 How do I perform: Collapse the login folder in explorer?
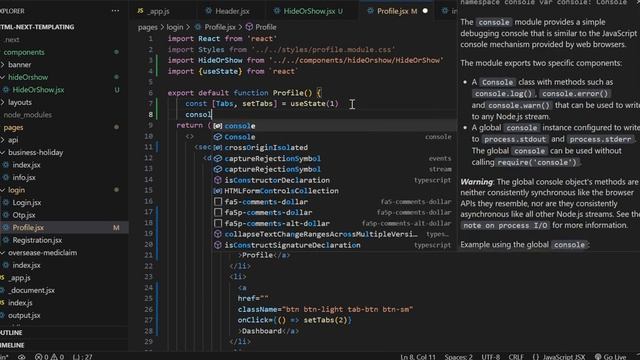(x=16, y=190)
